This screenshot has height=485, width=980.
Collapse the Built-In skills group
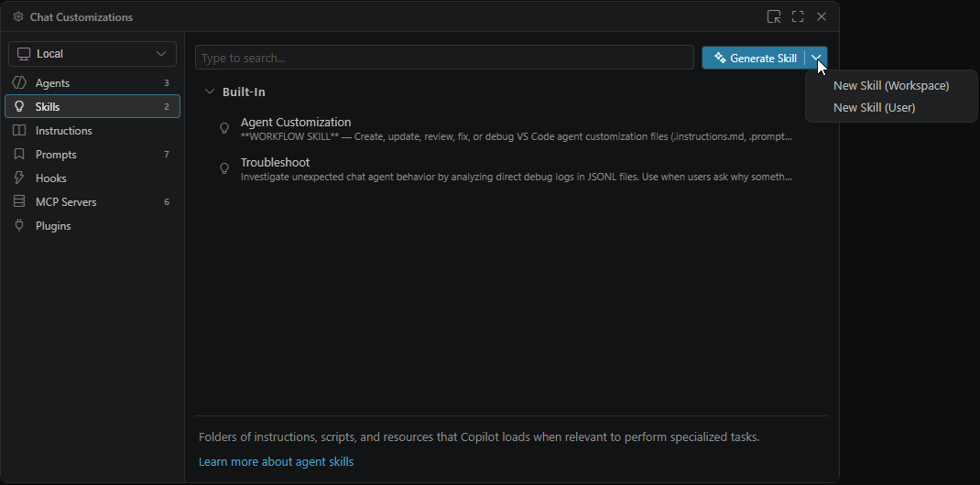210,92
